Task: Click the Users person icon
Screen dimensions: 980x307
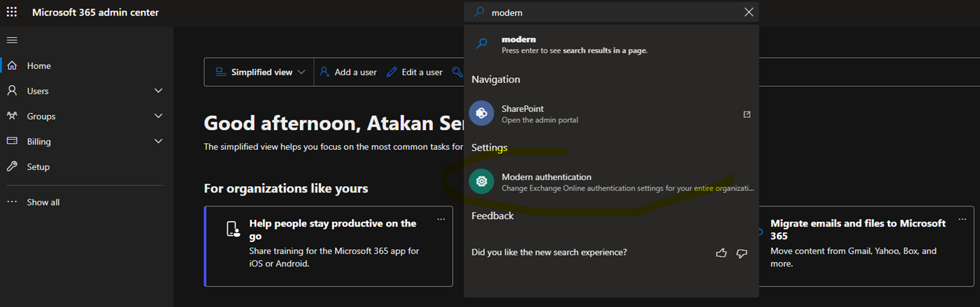Action: coord(12,91)
